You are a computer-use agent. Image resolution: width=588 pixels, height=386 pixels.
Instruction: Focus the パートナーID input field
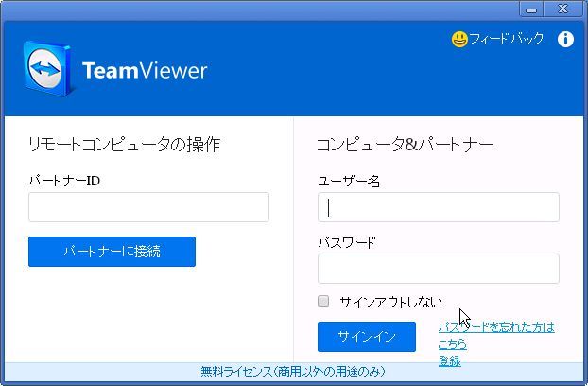click(148, 207)
